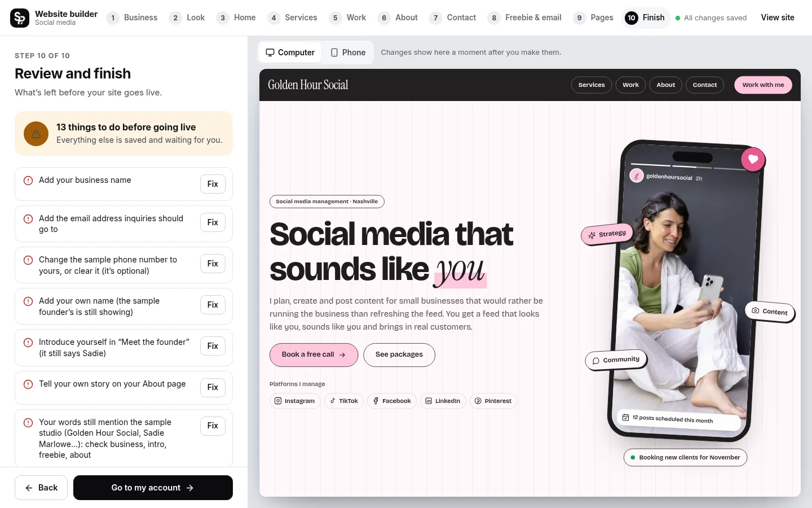Go to step 1 Business
The image size is (812, 508).
click(132, 18)
